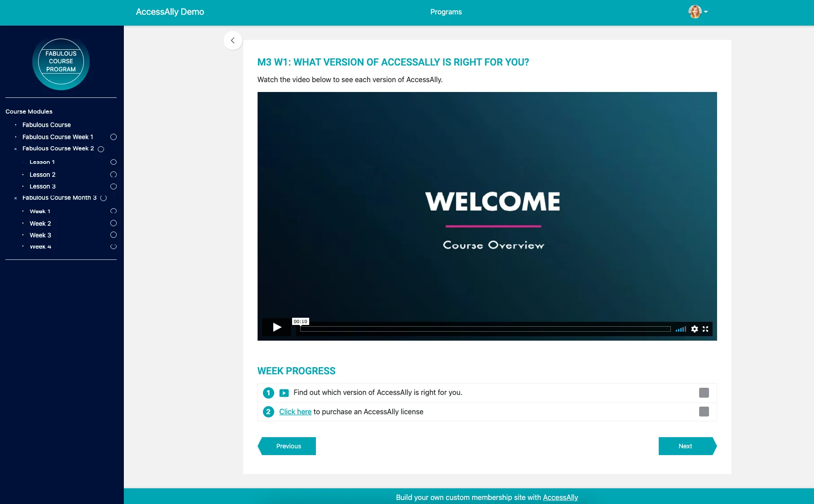
Task: Check off 'Find out which version' task
Action: (704, 393)
